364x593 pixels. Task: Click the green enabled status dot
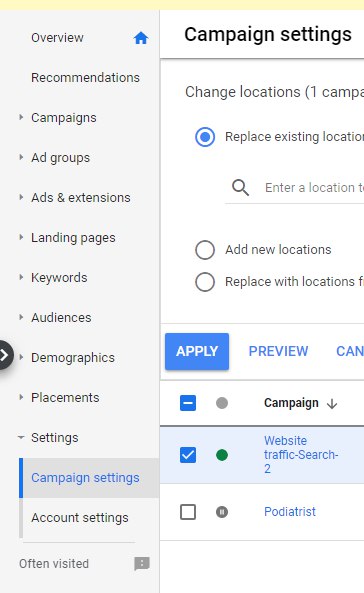222,455
